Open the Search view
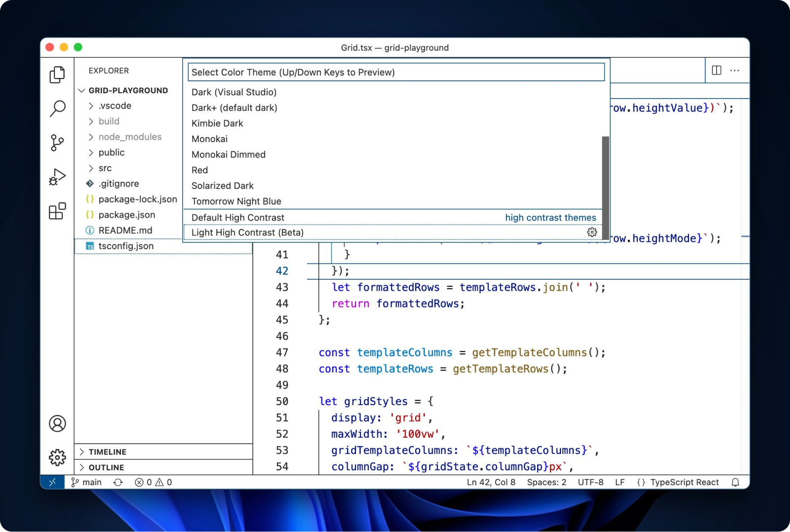Viewport: 790px width, 532px height. (x=57, y=109)
